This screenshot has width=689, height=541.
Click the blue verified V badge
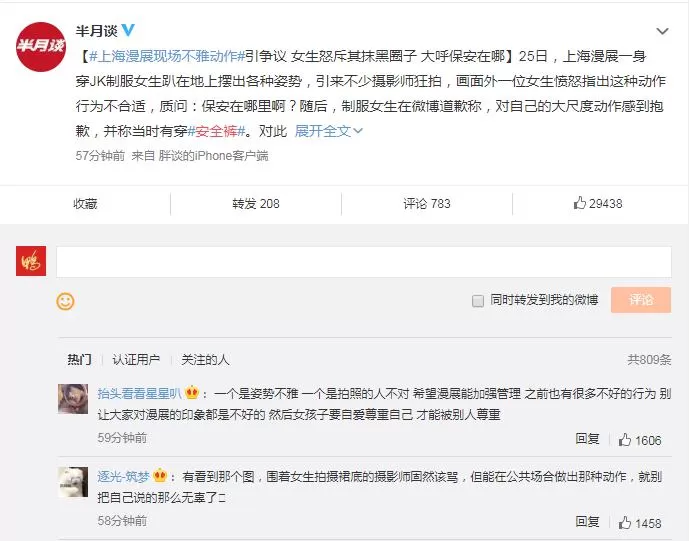click(x=128, y=30)
